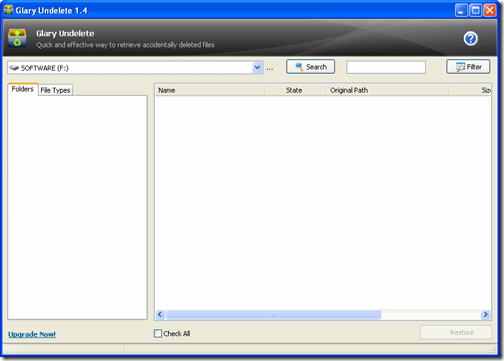This screenshot has width=504, height=361.
Task: Switch to the Folders tab
Action: click(x=23, y=89)
